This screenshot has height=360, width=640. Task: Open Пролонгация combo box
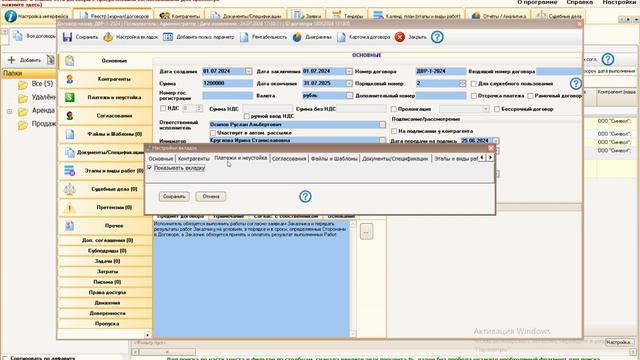click(464, 109)
